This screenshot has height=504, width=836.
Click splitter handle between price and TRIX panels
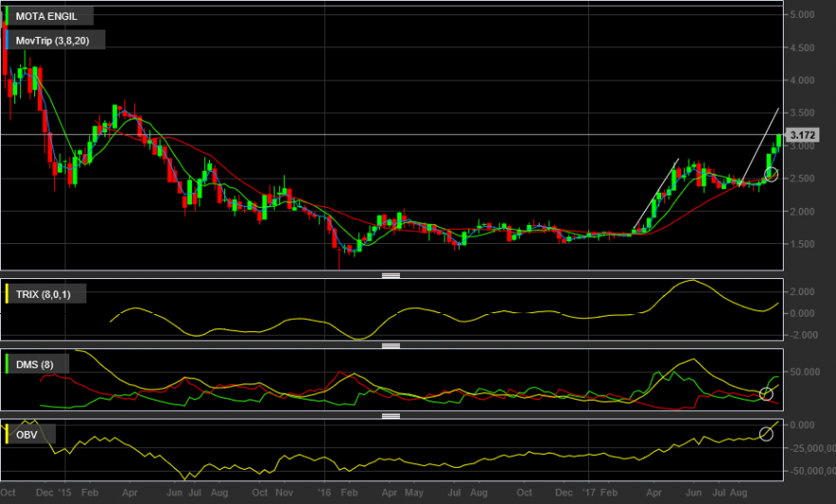click(390, 275)
